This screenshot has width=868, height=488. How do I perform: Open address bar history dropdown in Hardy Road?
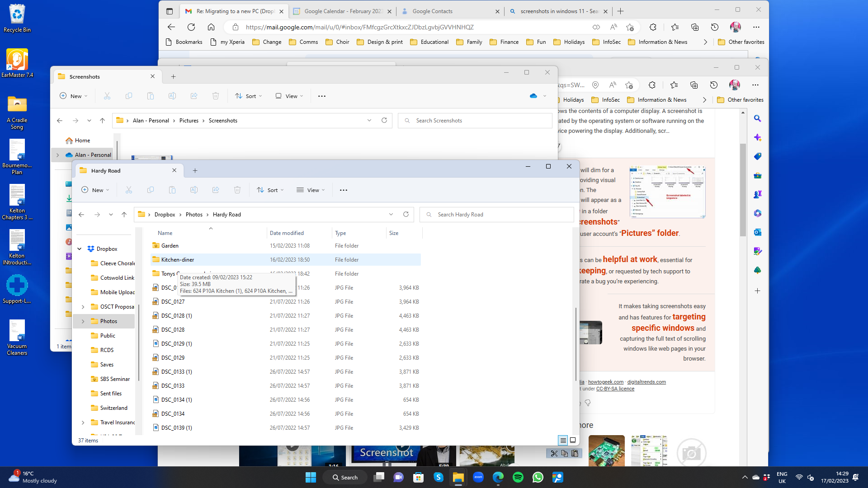click(391, 214)
